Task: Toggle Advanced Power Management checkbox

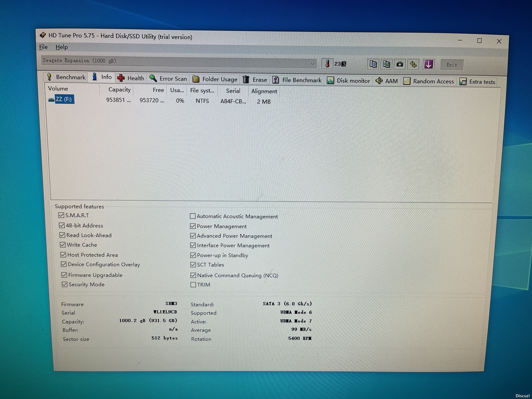Action: [193, 236]
